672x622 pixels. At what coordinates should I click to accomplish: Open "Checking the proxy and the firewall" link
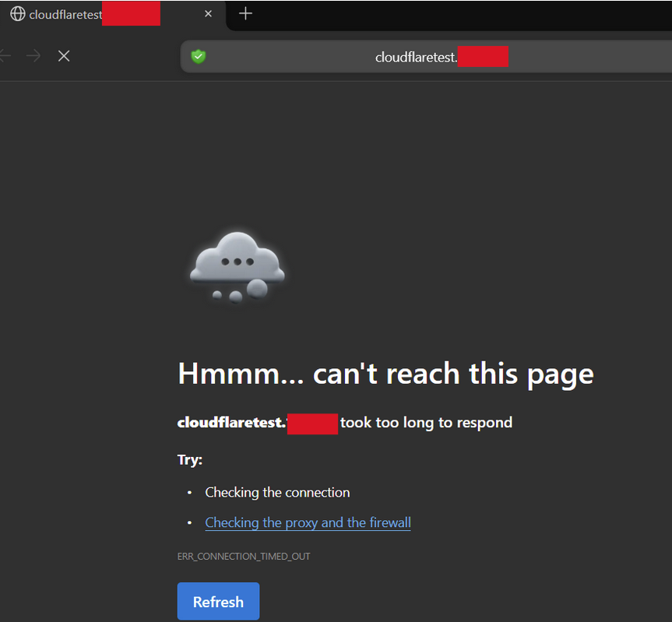pyautogui.click(x=308, y=522)
